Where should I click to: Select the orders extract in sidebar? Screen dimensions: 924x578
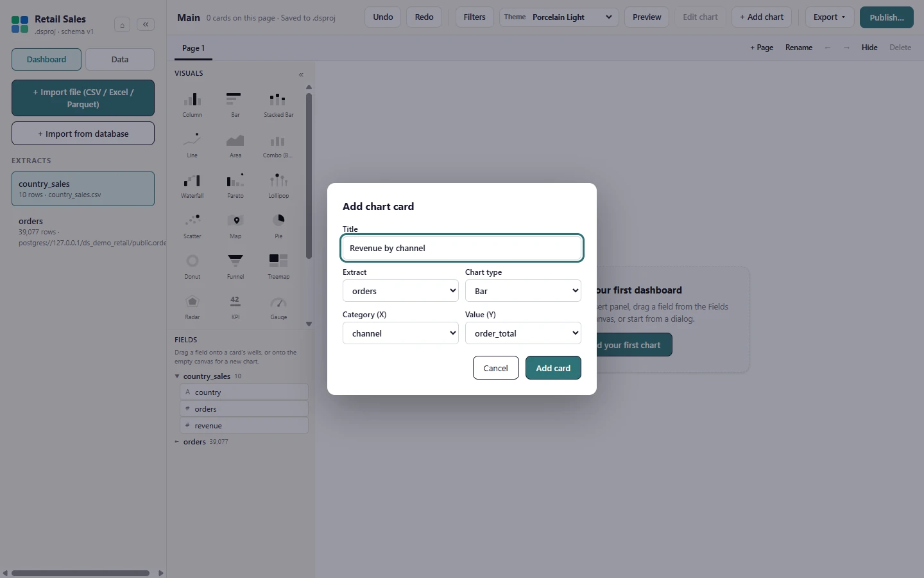coord(83,232)
